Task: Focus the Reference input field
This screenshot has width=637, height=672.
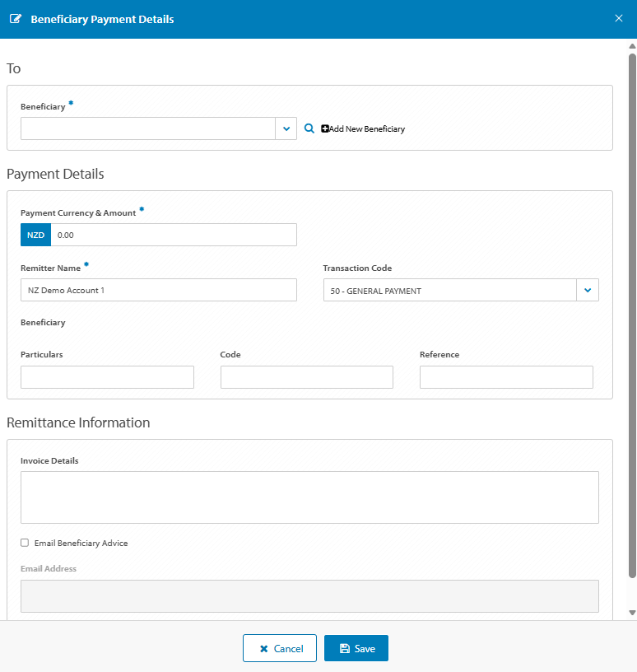Action: (x=506, y=377)
